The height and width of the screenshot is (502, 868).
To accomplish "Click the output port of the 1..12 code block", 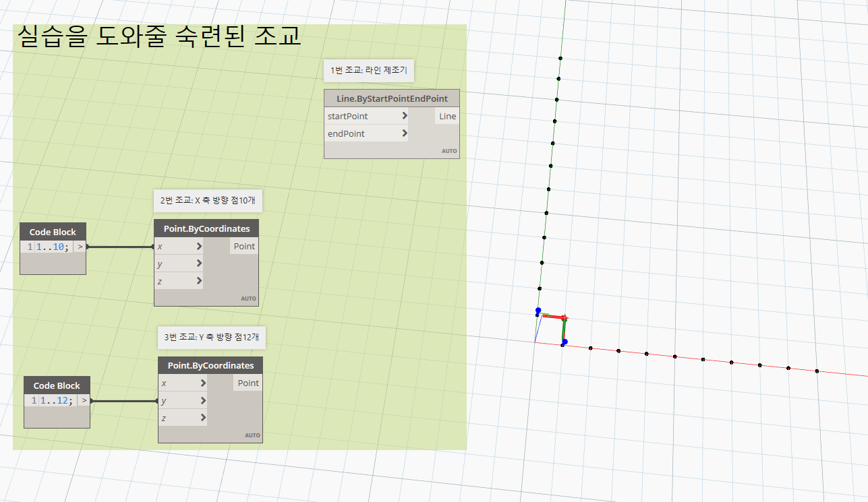I will coord(84,401).
